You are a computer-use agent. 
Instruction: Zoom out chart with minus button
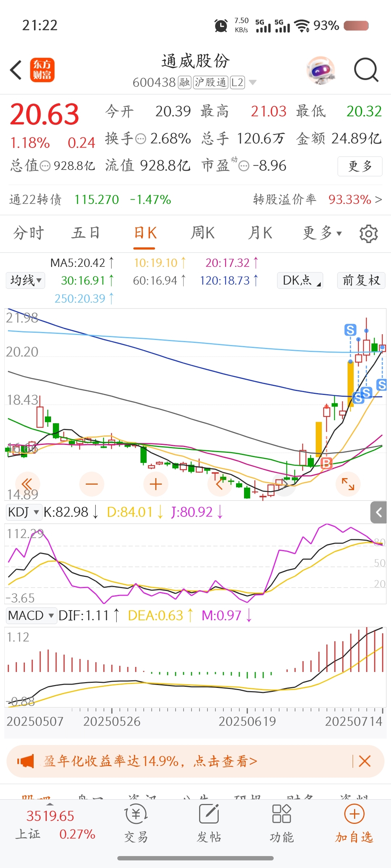(x=92, y=484)
